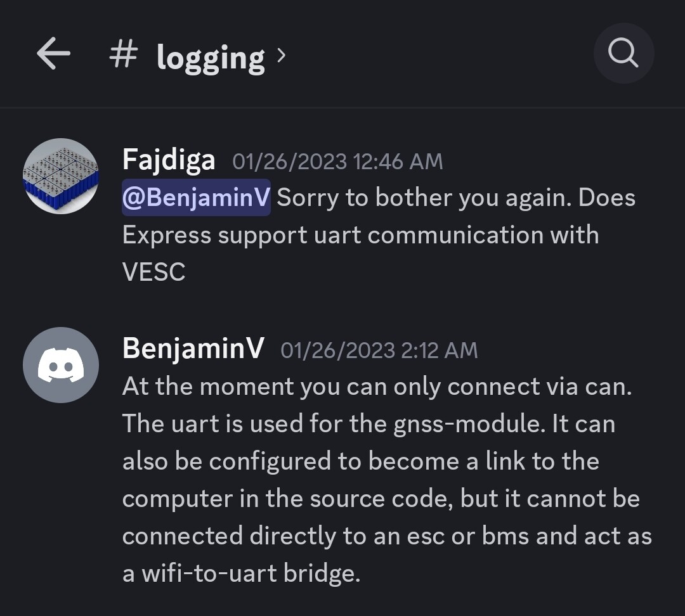Tap the line mentioning the gnss-module
The width and height of the screenshot is (685, 616).
point(369,424)
